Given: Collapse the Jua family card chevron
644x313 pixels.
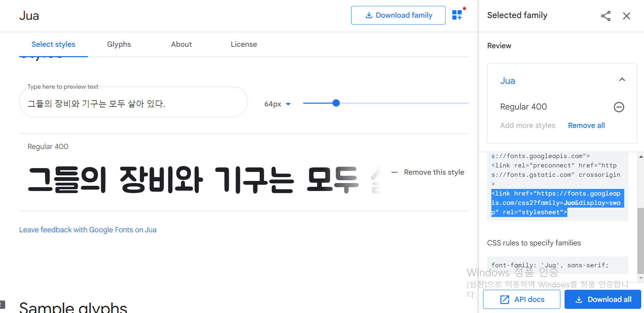Looking at the screenshot, I should [x=622, y=80].
